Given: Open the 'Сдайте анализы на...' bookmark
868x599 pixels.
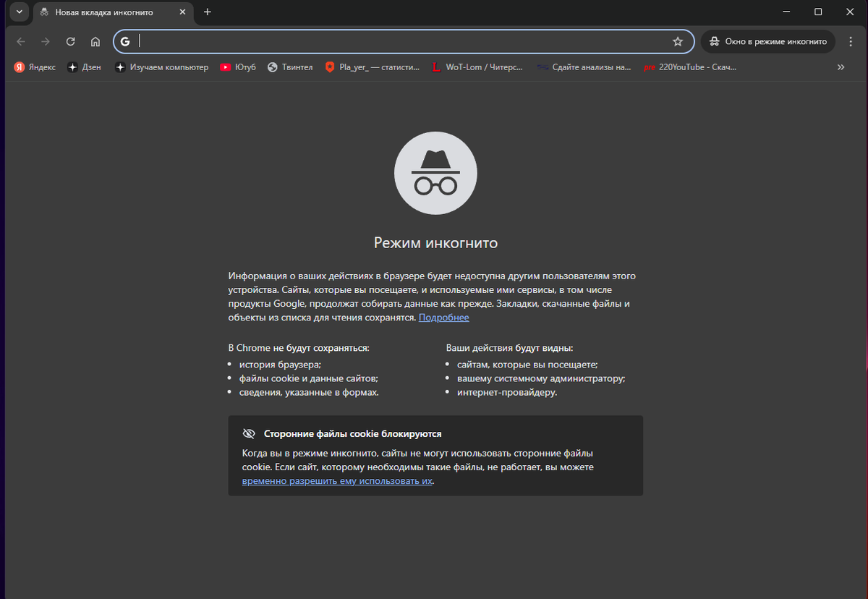Looking at the screenshot, I should 584,67.
